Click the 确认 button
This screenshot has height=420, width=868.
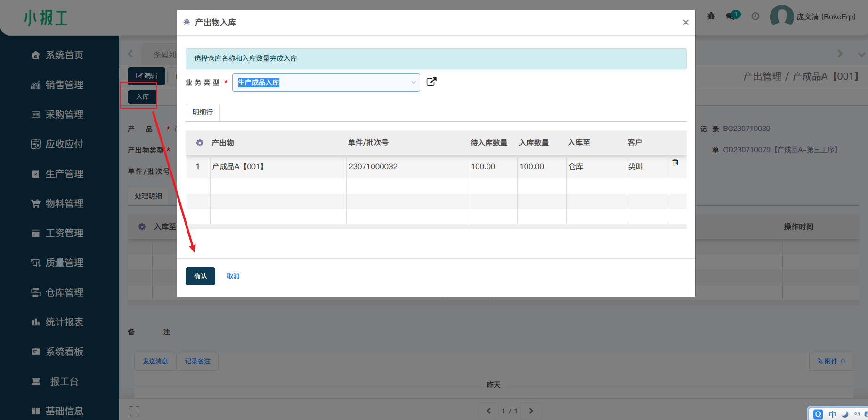coord(200,276)
